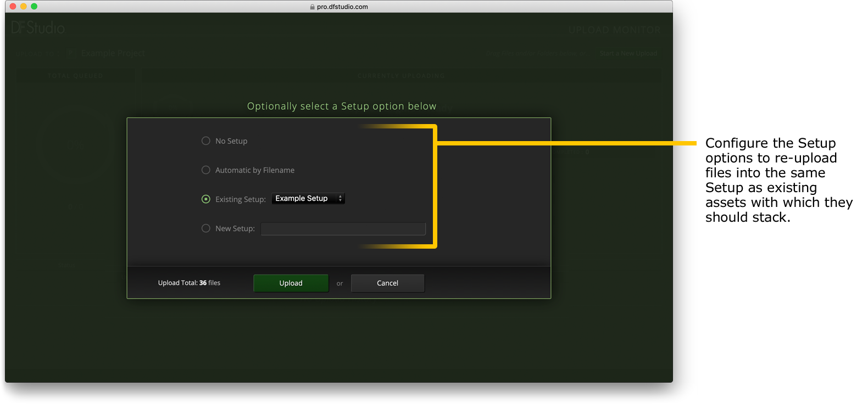Open the Example Setup dropdown
This screenshot has height=404, width=868.
[x=308, y=199]
